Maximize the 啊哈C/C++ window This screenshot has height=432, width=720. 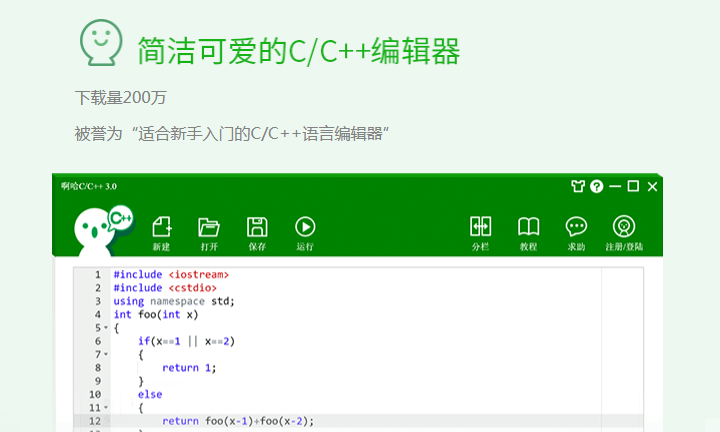click(x=633, y=186)
